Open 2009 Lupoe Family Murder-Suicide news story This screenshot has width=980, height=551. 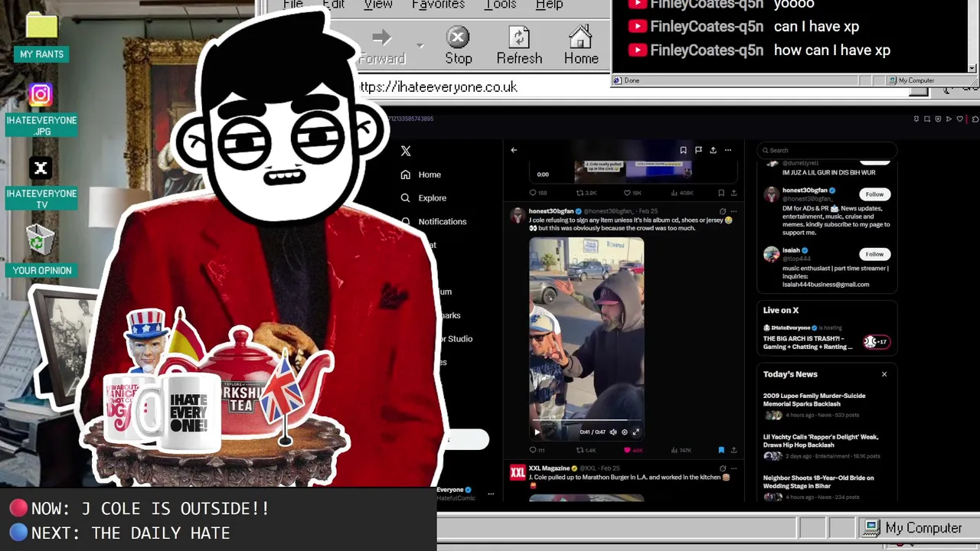tap(826, 406)
